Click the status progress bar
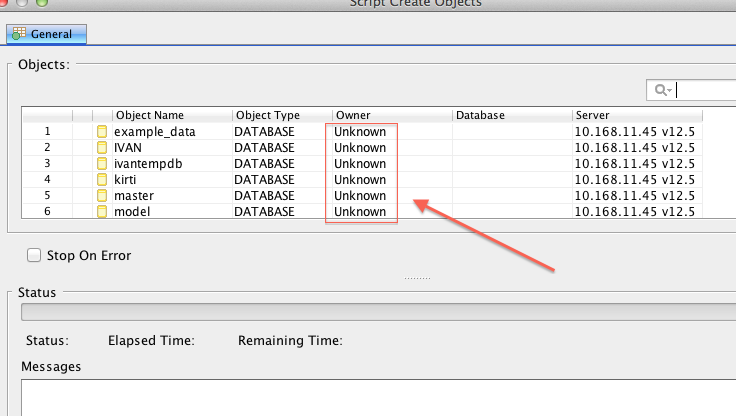 pyautogui.click(x=378, y=312)
